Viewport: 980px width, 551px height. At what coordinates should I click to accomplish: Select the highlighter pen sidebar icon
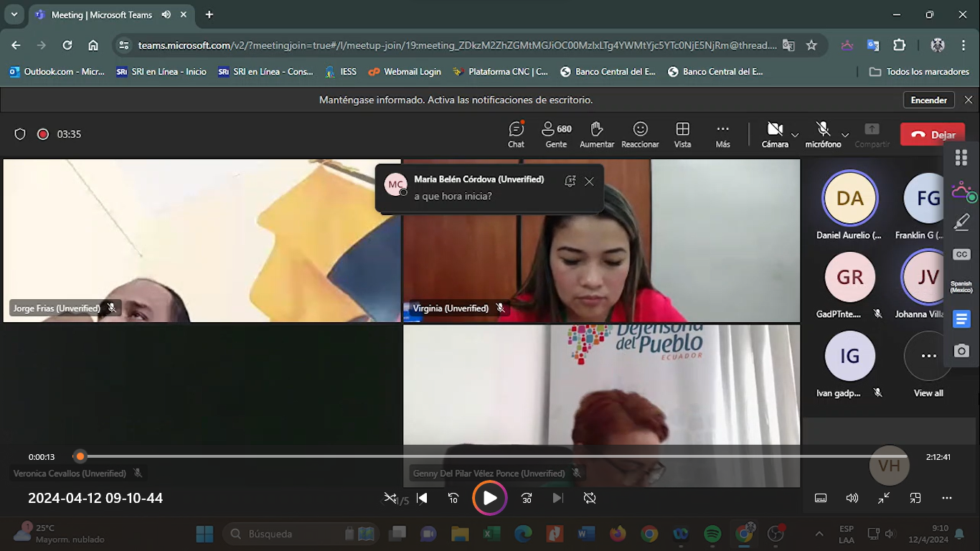pyautogui.click(x=961, y=223)
